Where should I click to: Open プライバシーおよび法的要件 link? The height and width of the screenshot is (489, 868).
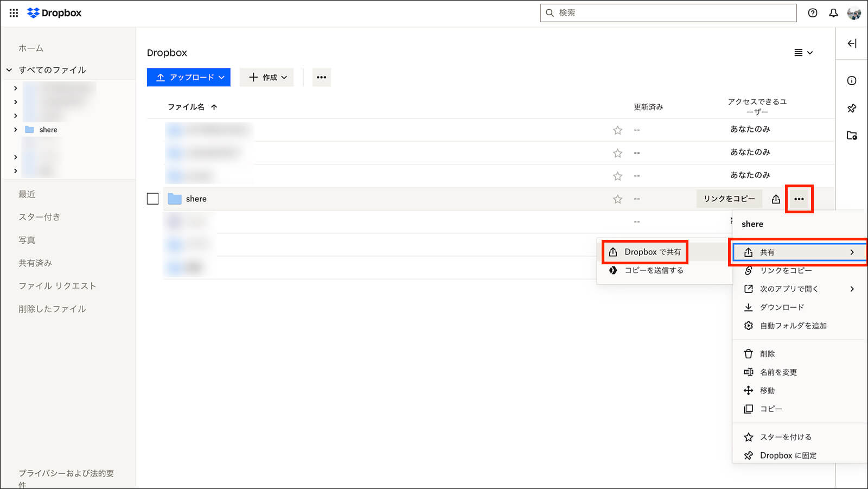click(66, 478)
